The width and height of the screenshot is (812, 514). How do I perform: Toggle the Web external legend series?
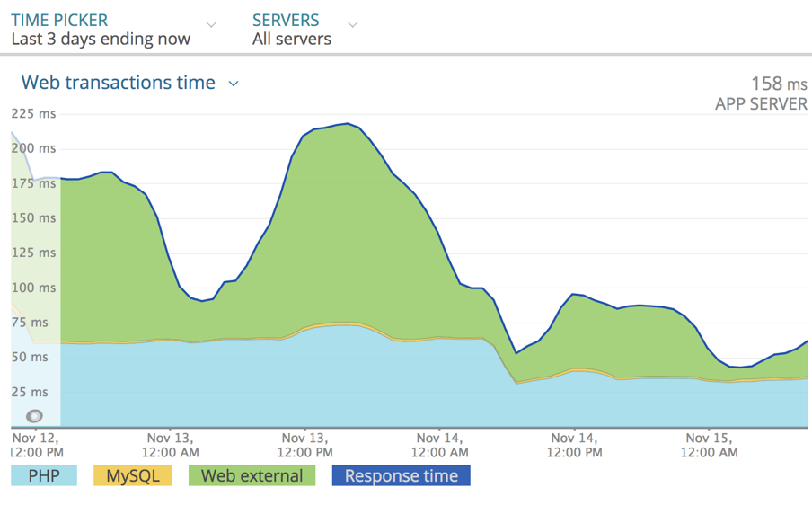click(x=252, y=475)
